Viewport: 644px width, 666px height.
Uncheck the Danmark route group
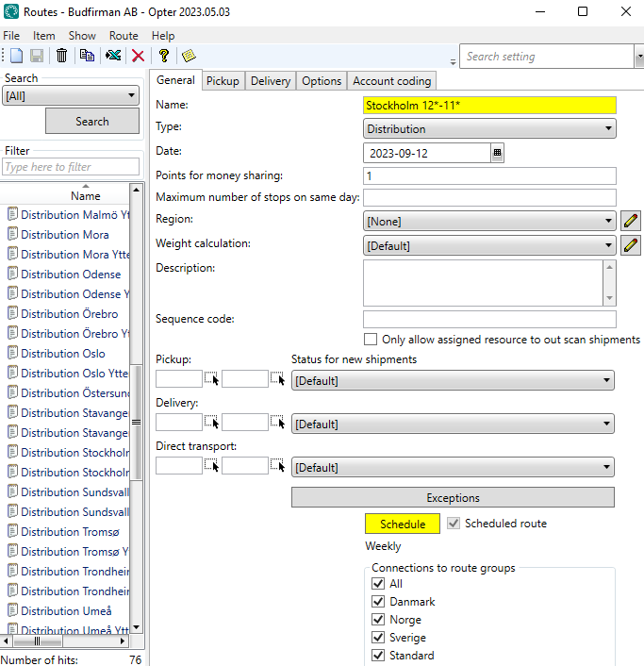click(x=379, y=602)
